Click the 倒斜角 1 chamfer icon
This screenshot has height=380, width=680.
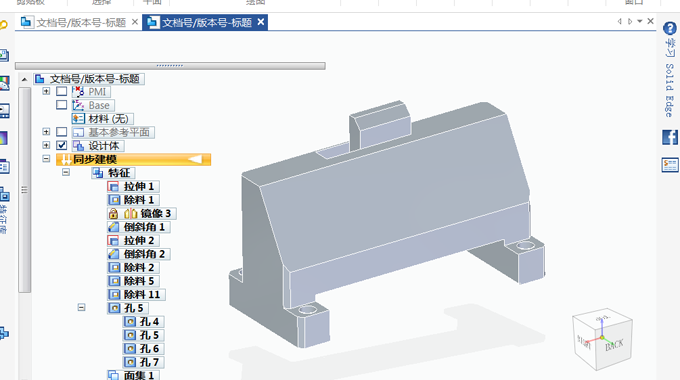pyautogui.click(x=114, y=227)
